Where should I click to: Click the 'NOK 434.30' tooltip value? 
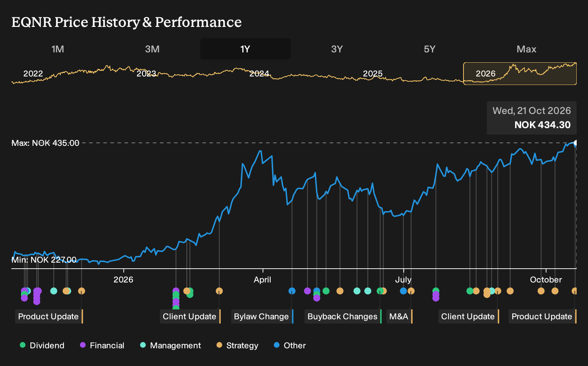[542, 125]
